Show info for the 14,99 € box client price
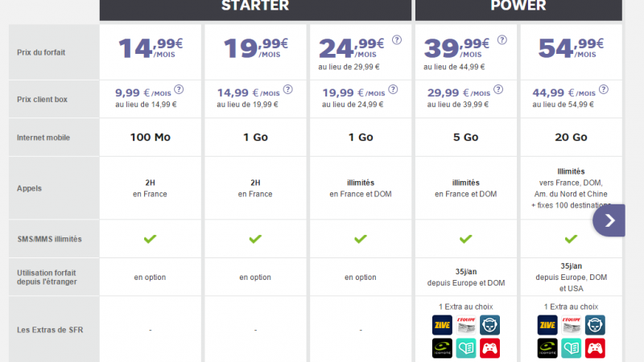 284,90
